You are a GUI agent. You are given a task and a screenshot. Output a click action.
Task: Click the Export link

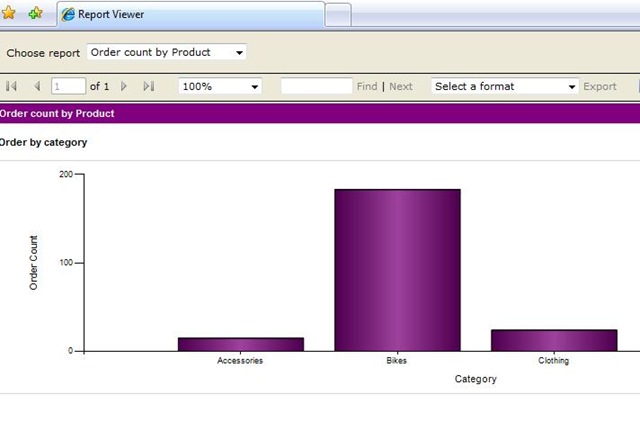click(x=600, y=87)
